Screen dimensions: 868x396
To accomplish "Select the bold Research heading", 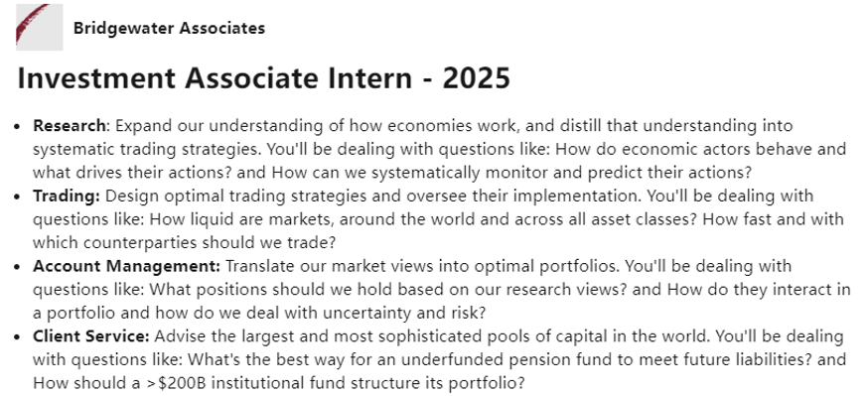I will 69,126.
